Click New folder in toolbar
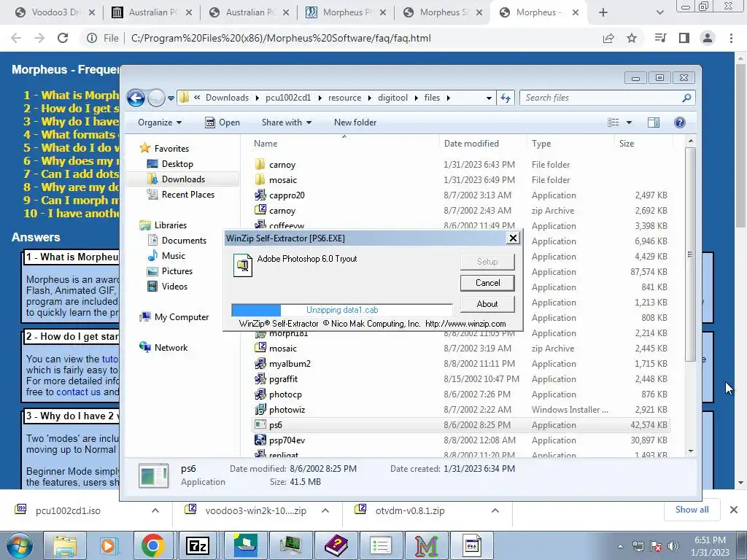Screen dimensions: 747x560 pyautogui.click(x=355, y=122)
